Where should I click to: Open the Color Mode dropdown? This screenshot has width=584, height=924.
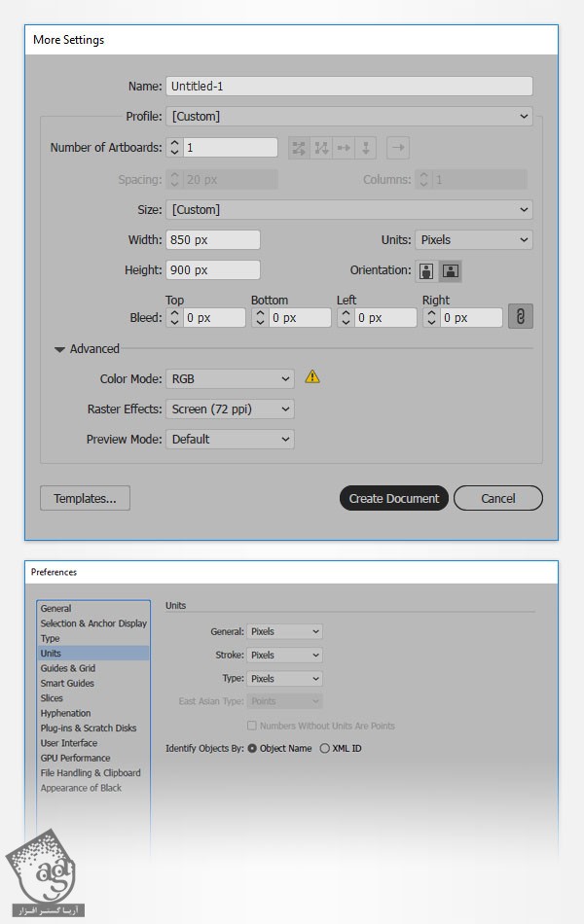coord(230,379)
